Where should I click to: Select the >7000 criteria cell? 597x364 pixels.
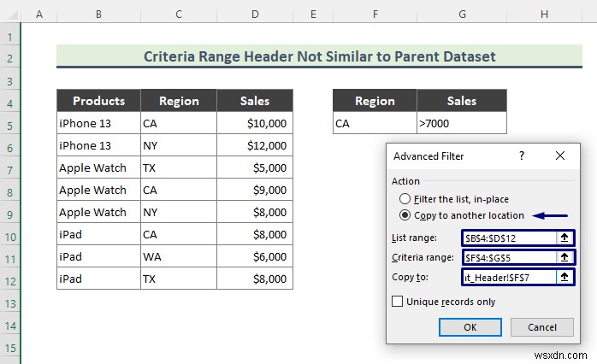tap(461, 123)
